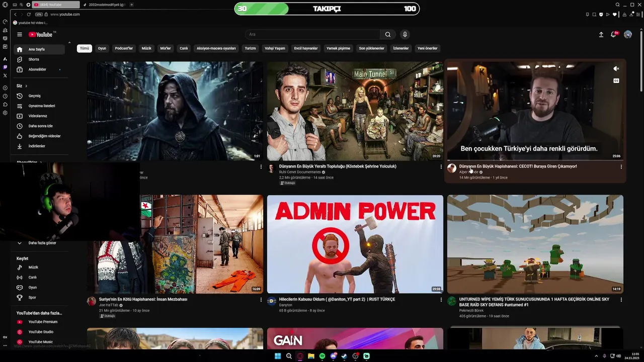Image resolution: width=644 pixels, height=362 pixels.
Task: Open Twitch in the Opera sidebar
Action: (5, 67)
